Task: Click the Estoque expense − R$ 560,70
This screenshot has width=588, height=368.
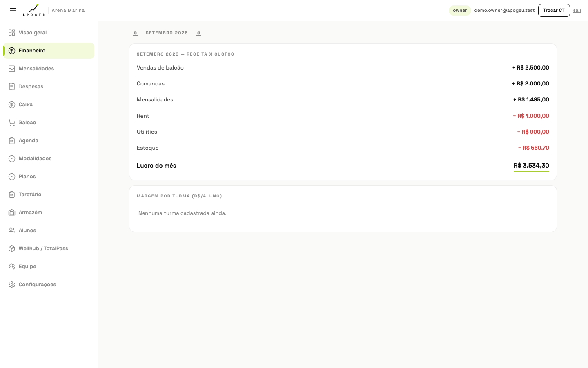Action: click(533, 148)
